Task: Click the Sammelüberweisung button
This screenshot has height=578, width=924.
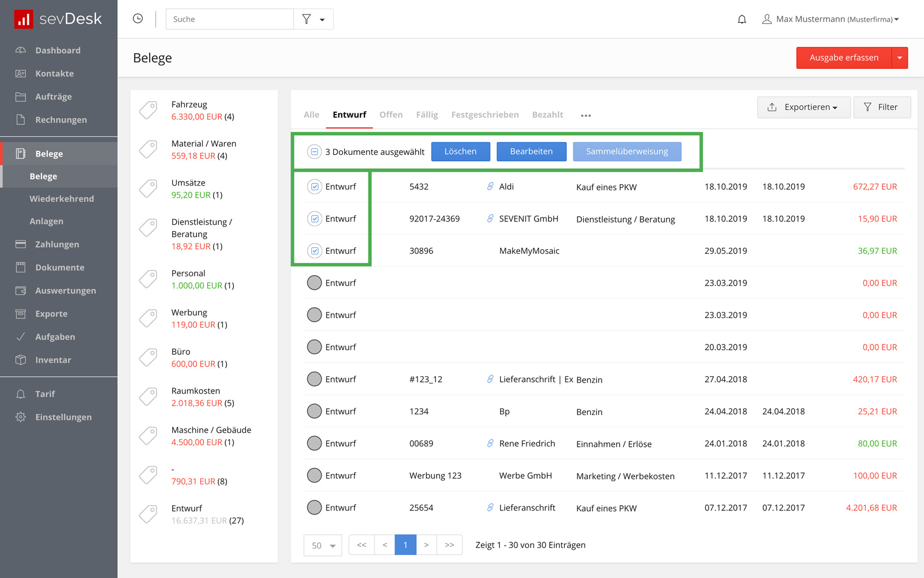Action: tap(627, 151)
